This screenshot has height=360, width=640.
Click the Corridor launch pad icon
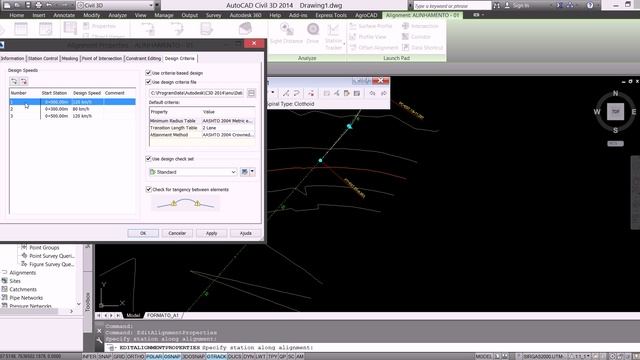(x=405, y=37)
